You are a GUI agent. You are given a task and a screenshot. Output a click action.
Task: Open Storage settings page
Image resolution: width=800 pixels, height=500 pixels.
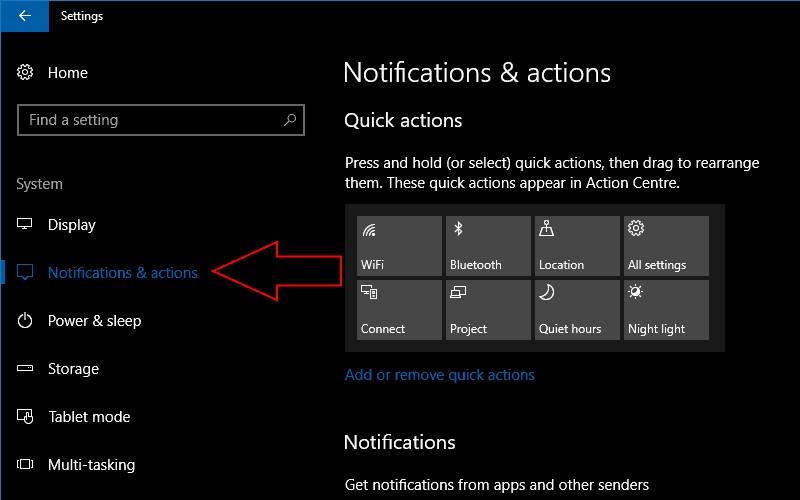(x=73, y=369)
